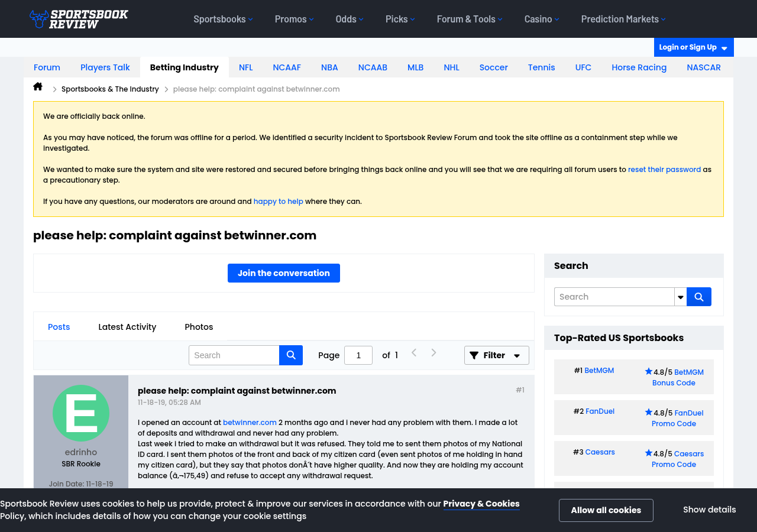Open Sportsbooks & The Industry breadcrumb

(110, 89)
